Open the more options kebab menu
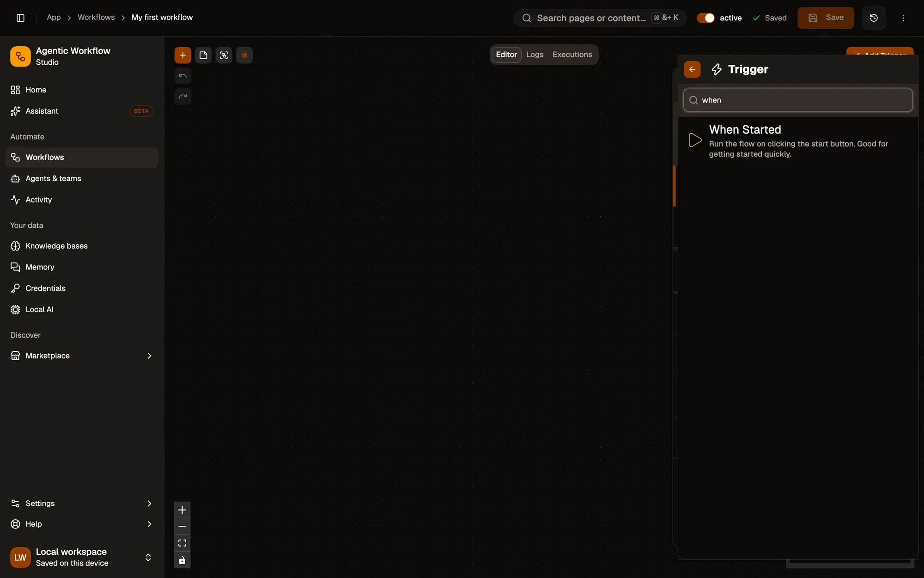This screenshot has height=578, width=924. coord(903,18)
